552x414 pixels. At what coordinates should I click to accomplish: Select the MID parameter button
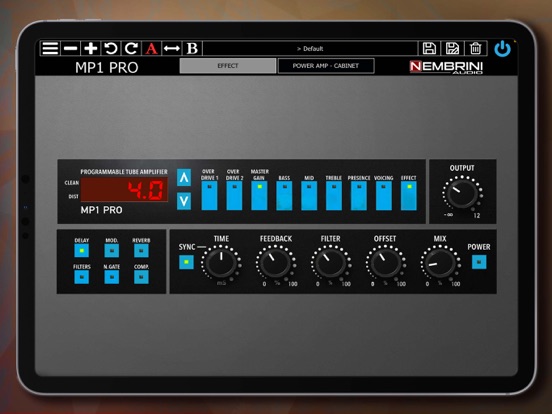309,195
